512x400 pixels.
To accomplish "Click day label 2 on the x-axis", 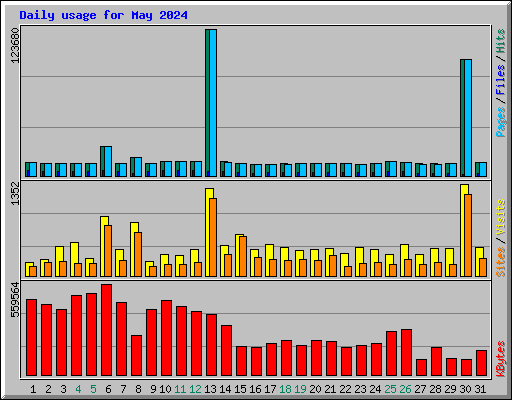I will pyautogui.click(x=48, y=389).
